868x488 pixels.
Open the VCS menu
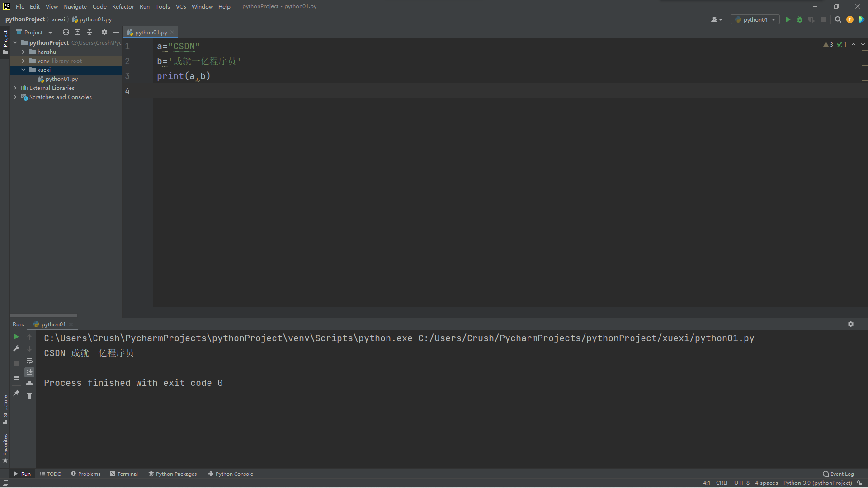click(181, 6)
